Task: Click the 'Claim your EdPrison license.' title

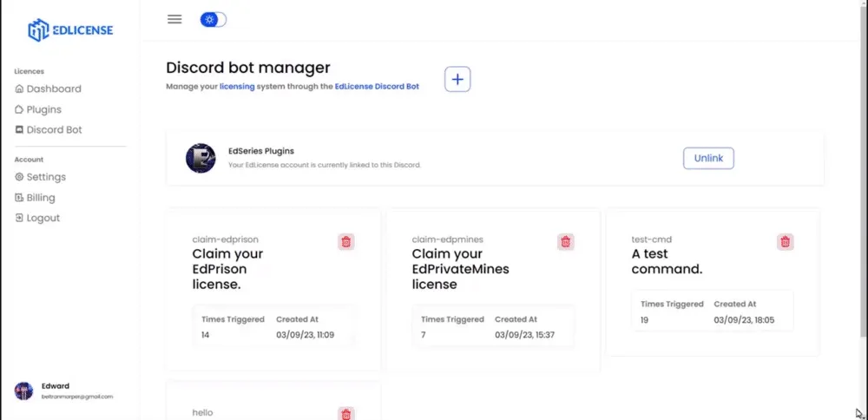Action: 227,269
